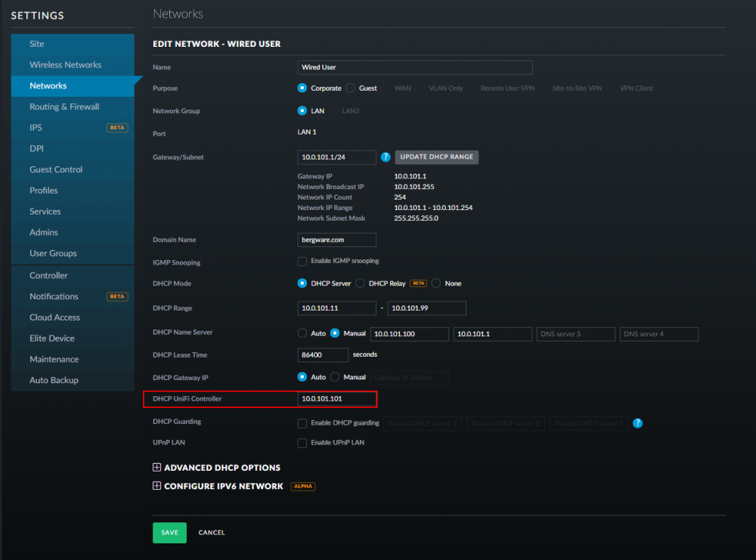The width and height of the screenshot is (756, 560).
Task: Open Notifications settings
Action: tap(73, 296)
